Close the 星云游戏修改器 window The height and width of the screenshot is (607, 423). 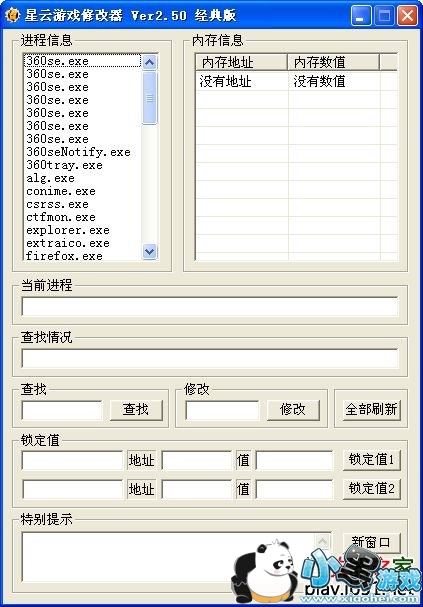(408, 16)
